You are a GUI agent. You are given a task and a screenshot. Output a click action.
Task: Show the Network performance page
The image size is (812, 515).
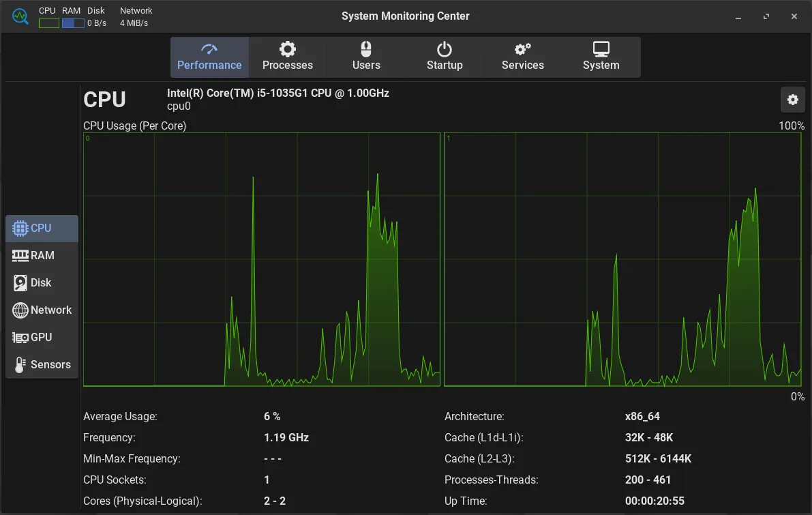(42, 310)
